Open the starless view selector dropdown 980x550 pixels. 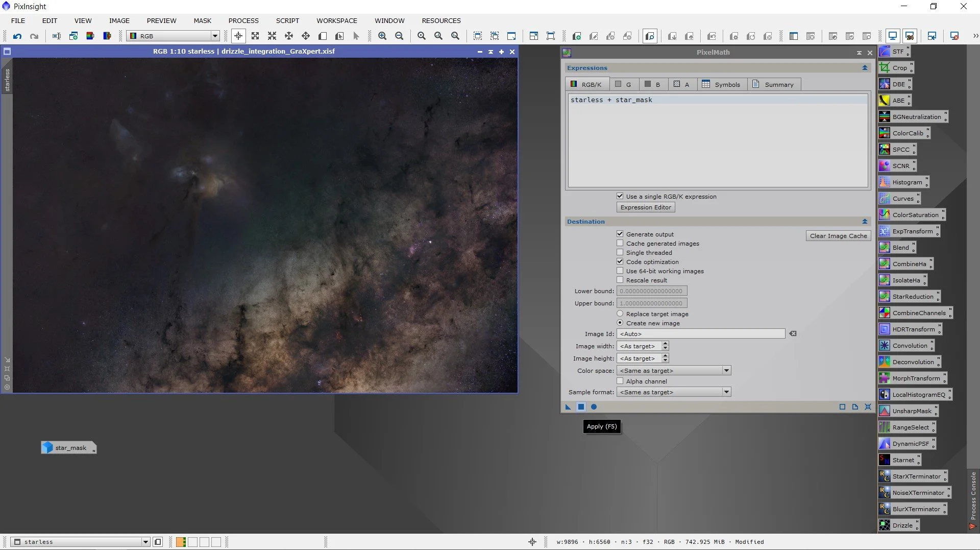(x=80, y=542)
